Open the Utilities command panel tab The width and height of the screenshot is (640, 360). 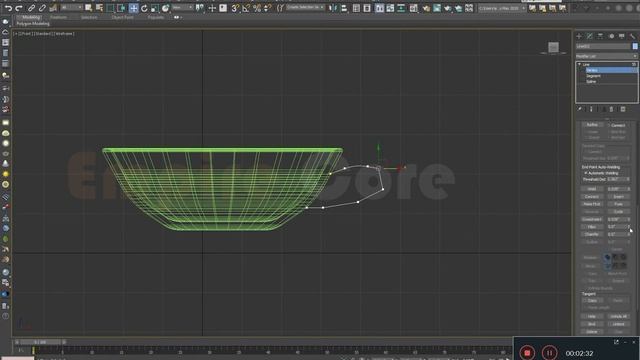[x=632, y=36]
